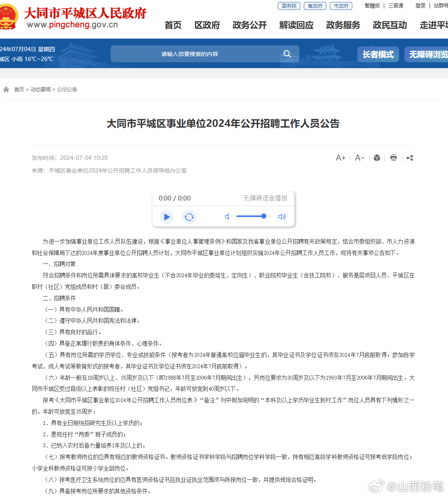Viewport: 448px width, 497px height.
Task: Open the 政民互动 navigation menu
Action: point(390,25)
